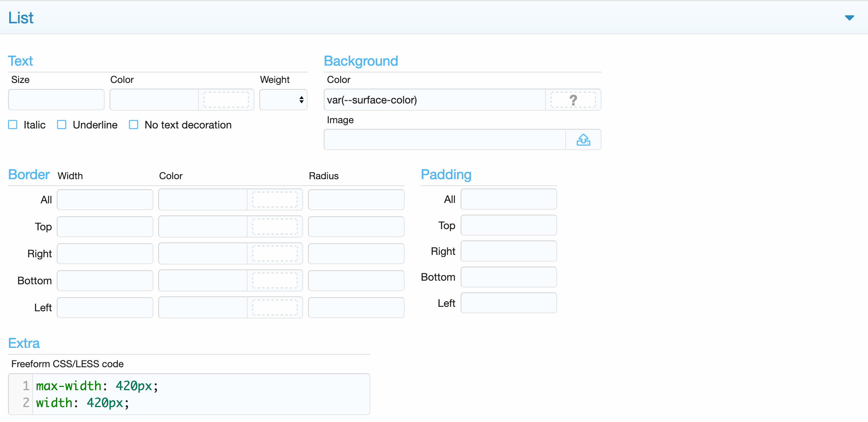
Task: Open the border Bottom color swatch
Action: point(275,281)
